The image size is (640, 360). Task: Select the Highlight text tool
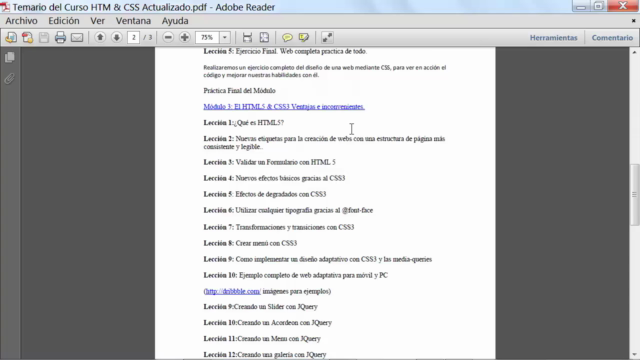(304, 38)
